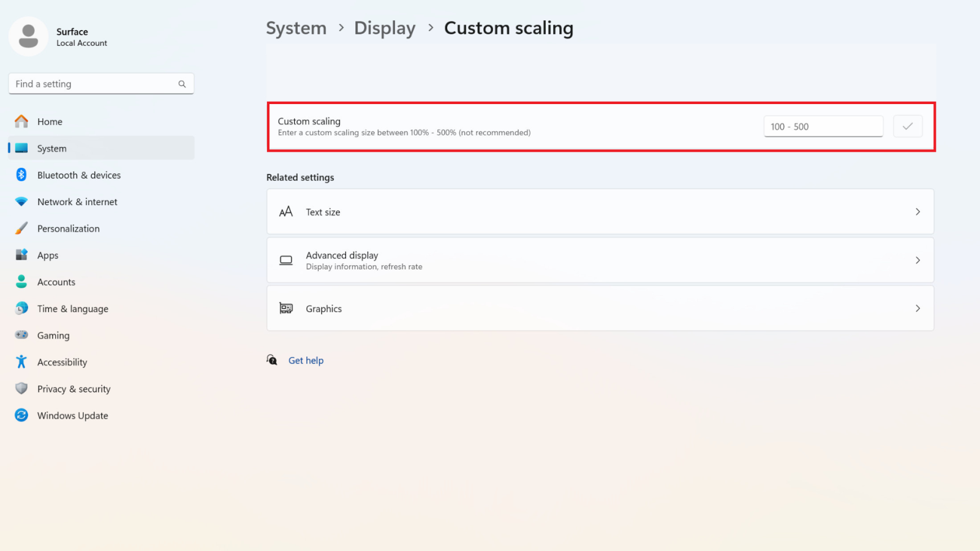
Task: Click the Apps icon in sidebar
Action: pyautogui.click(x=21, y=255)
